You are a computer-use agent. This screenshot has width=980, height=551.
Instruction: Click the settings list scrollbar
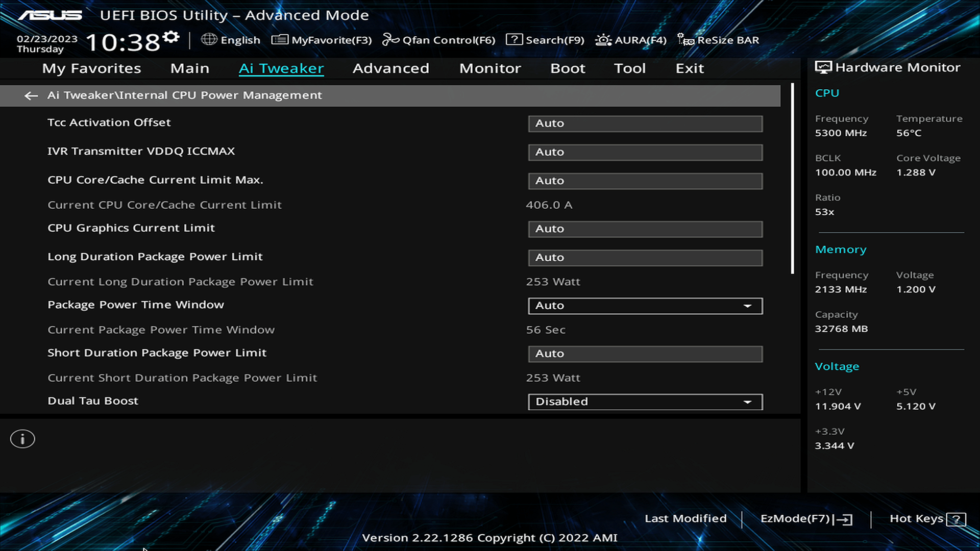click(x=792, y=179)
